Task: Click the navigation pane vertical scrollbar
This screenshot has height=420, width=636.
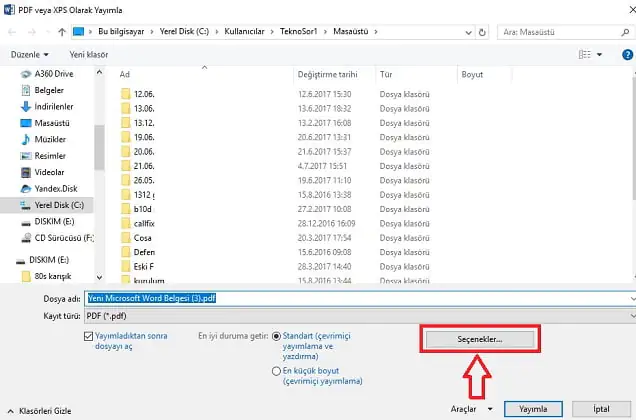Action: (99, 170)
